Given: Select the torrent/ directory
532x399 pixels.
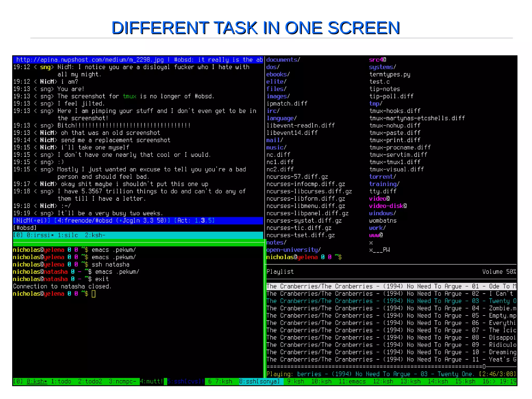Looking at the screenshot, I should (x=383, y=177).
